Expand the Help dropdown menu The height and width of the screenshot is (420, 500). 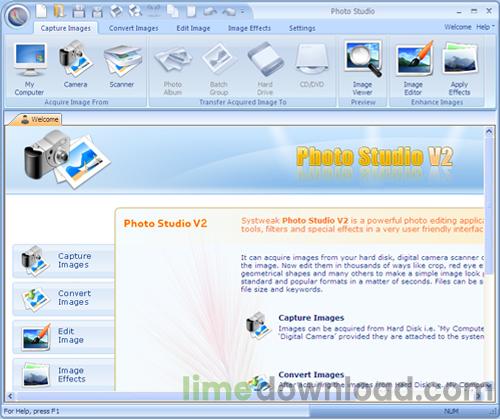[485, 27]
